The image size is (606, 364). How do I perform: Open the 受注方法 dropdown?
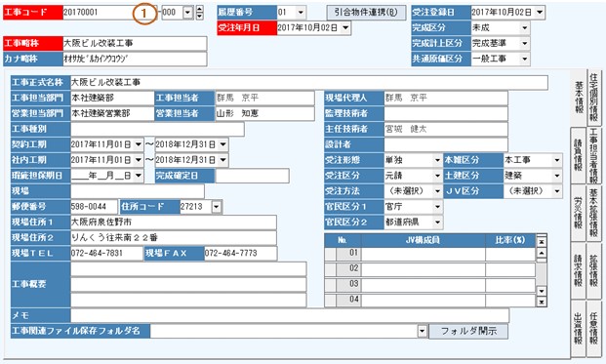tap(437, 191)
